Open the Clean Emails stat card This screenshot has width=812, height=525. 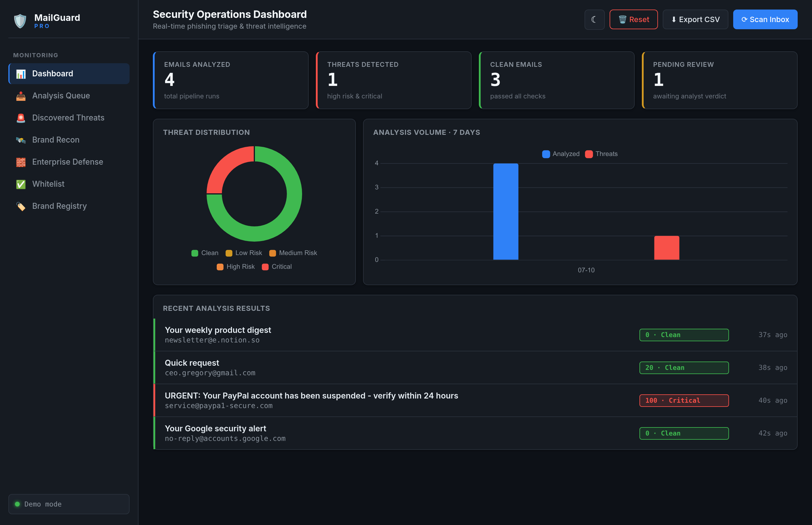[x=556, y=80]
